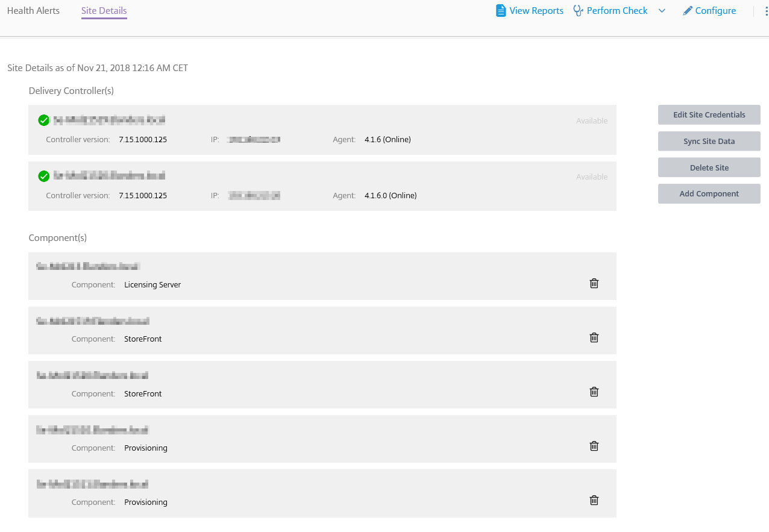Click the Add Component button

(x=709, y=194)
